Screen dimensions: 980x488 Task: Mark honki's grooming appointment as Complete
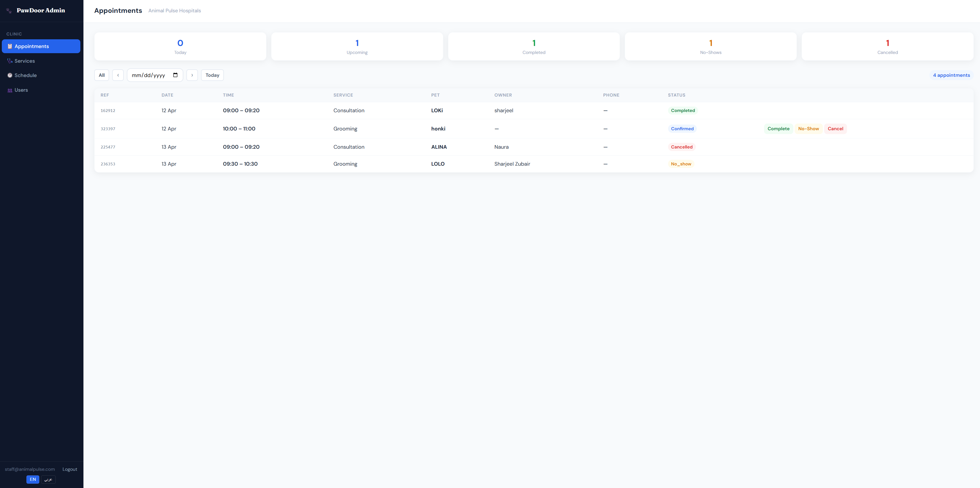pos(778,129)
